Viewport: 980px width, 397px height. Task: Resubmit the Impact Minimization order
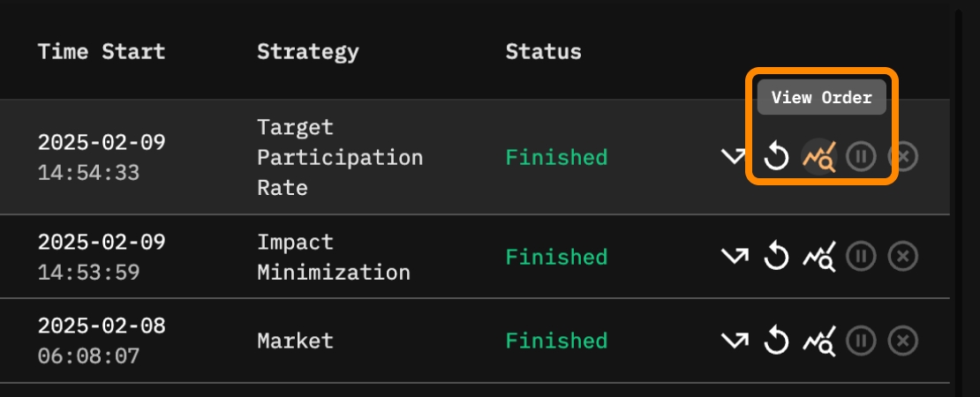tap(776, 258)
